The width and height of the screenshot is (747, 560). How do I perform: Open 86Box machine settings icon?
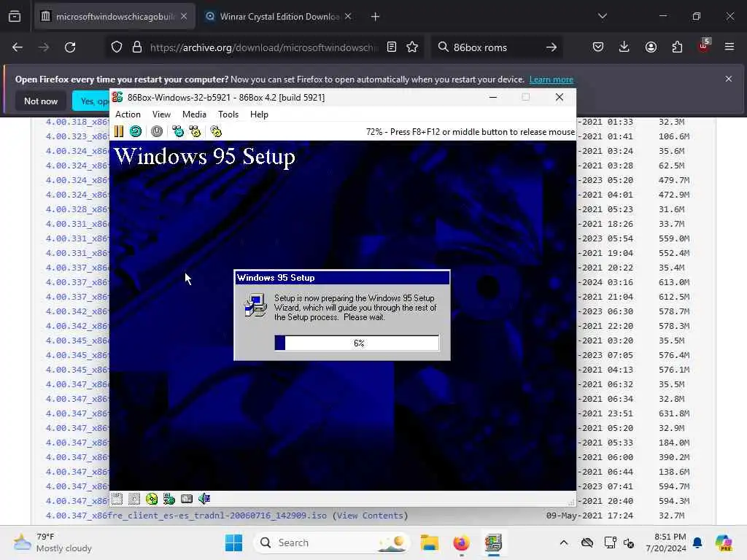click(x=216, y=131)
